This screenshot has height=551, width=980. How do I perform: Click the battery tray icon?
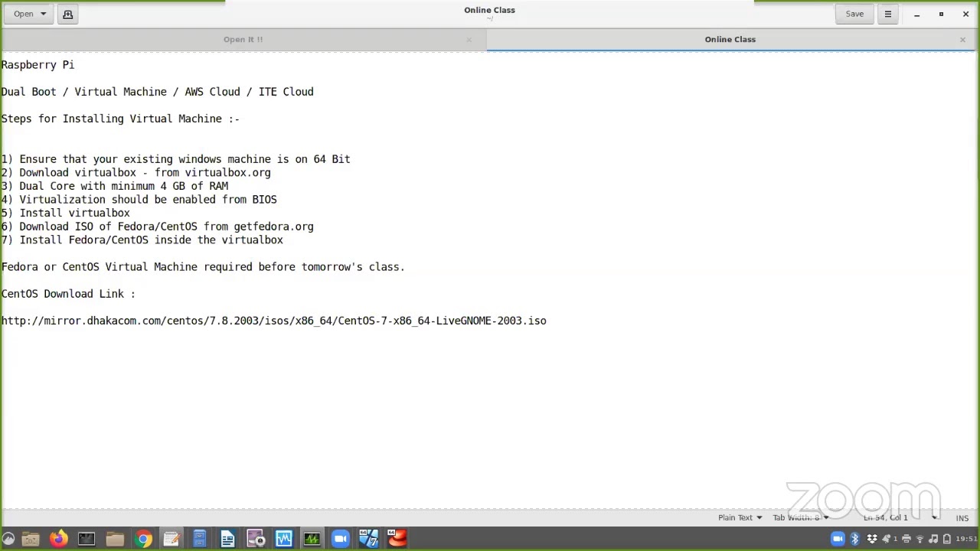point(947,539)
